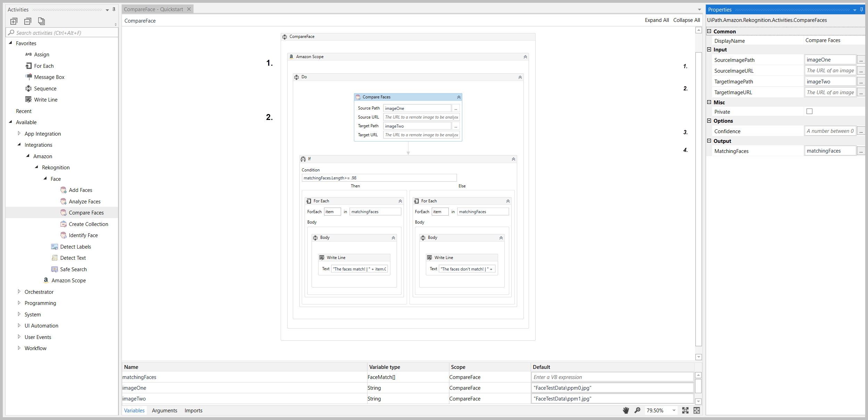This screenshot has width=868, height=420.
Task: Edit the default value of imageOne
Action: pyautogui.click(x=612, y=388)
